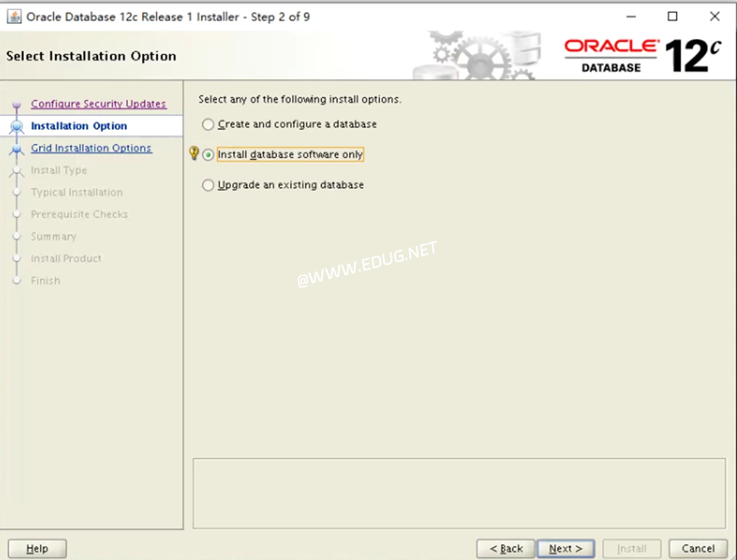
Task: Open Configure Security Updates step link
Action: (98, 104)
